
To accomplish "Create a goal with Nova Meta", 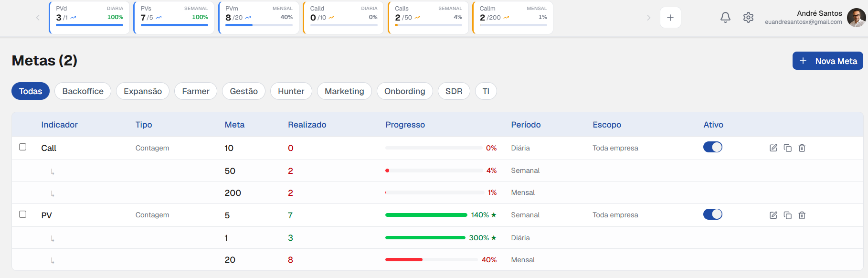I will (x=828, y=61).
